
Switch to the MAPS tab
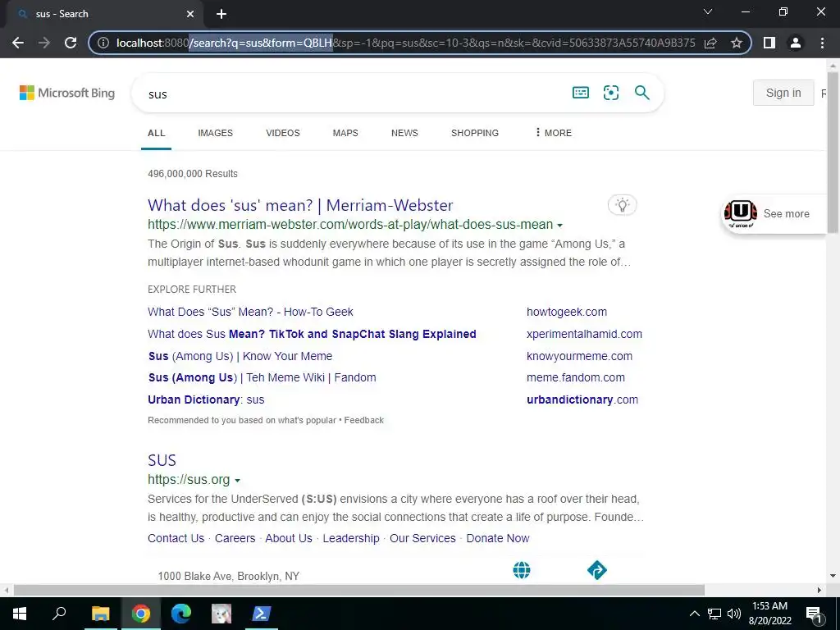345,133
